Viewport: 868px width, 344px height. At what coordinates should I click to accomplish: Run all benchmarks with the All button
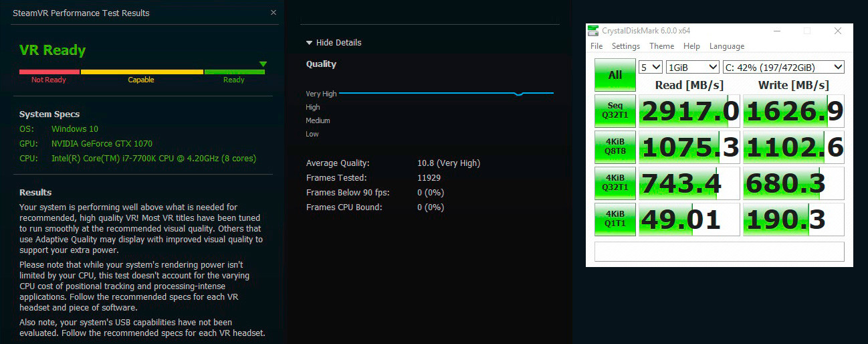click(615, 75)
